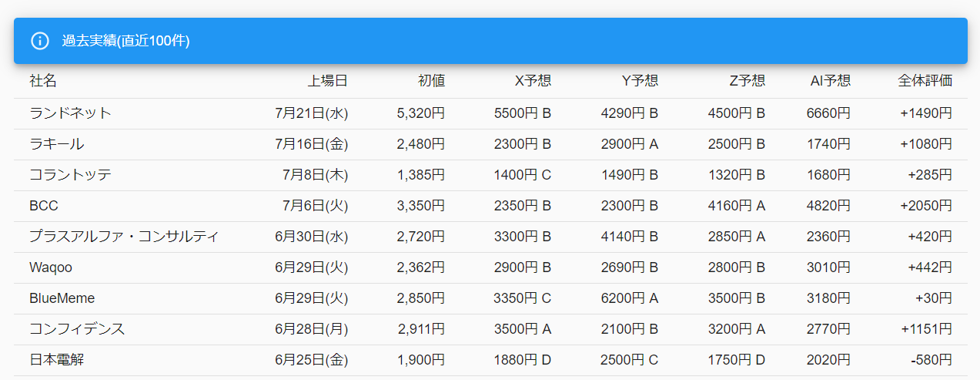Click the X予想 column header
This screenshot has width=980, height=380.
pyautogui.click(x=533, y=81)
